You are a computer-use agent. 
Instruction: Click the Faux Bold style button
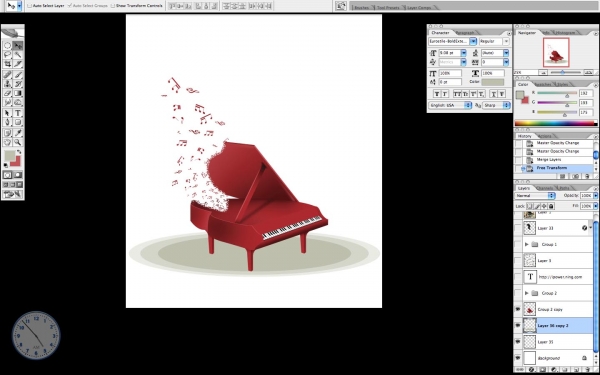coord(437,94)
